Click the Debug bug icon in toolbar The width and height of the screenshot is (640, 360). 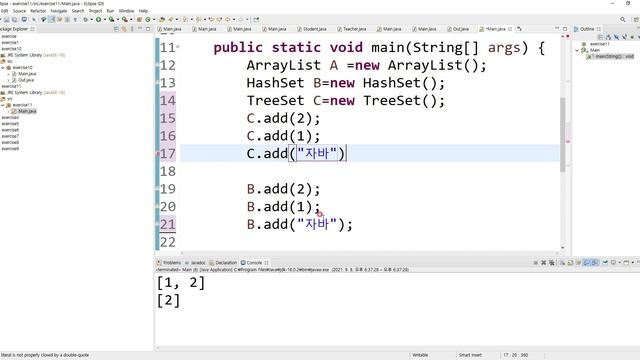(85, 19)
